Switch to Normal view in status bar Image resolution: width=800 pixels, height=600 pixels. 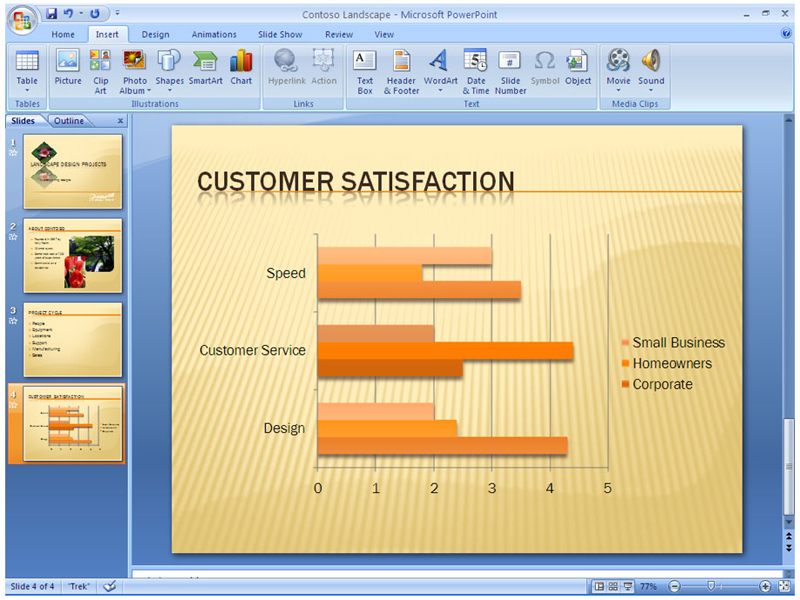pyautogui.click(x=599, y=586)
